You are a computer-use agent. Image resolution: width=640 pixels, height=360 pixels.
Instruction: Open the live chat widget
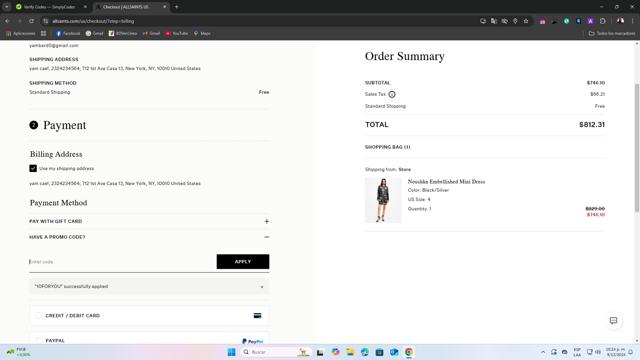(x=613, y=320)
